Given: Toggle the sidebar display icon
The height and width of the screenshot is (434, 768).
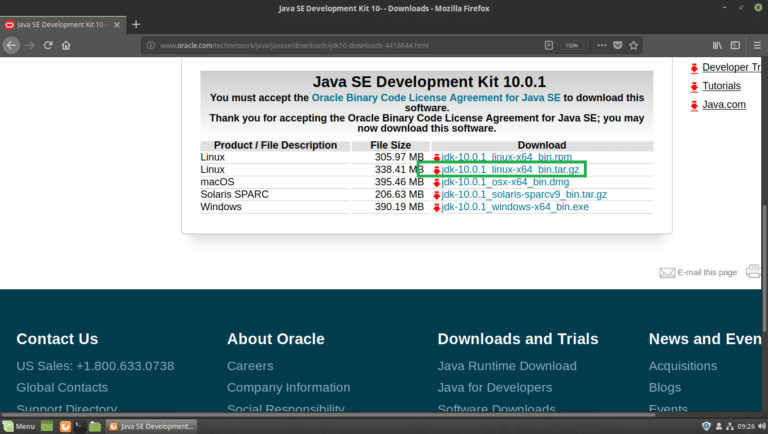Looking at the screenshot, I should click(x=735, y=45).
